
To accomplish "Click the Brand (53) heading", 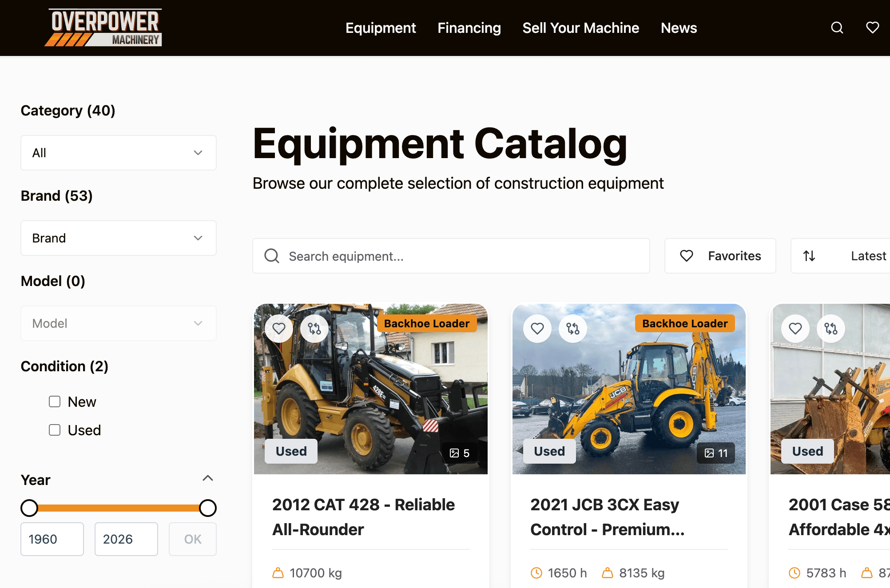I will tap(57, 195).
